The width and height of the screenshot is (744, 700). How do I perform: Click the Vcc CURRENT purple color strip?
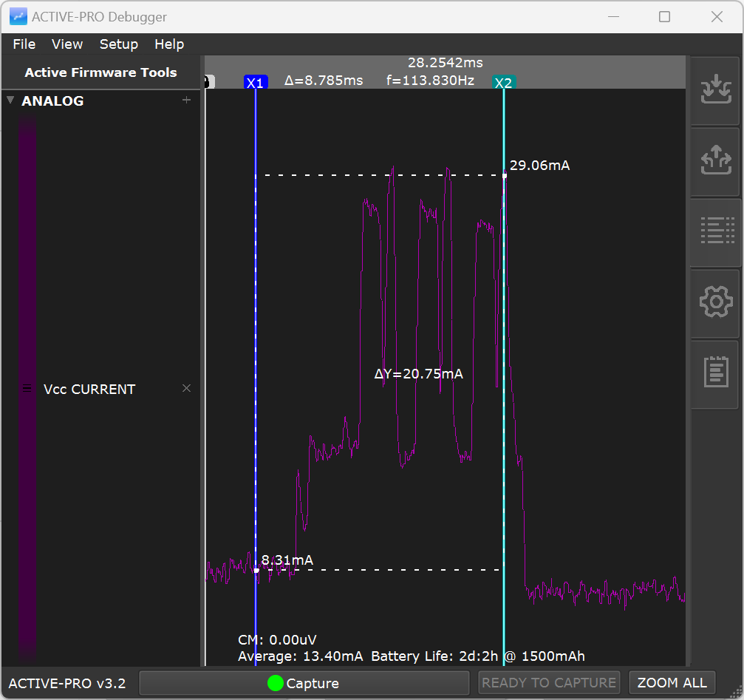pyautogui.click(x=27, y=389)
